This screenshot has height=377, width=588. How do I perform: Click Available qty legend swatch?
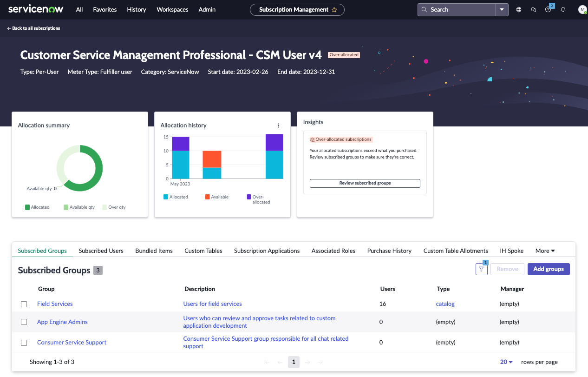click(66, 207)
